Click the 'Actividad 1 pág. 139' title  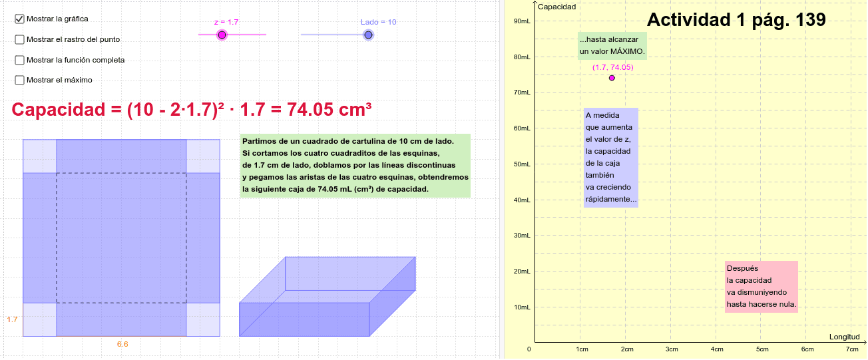[x=736, y=20]
